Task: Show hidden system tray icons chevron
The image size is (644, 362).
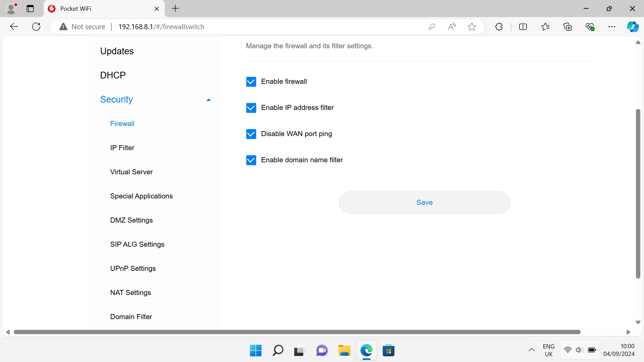Action: pos(532,350)
